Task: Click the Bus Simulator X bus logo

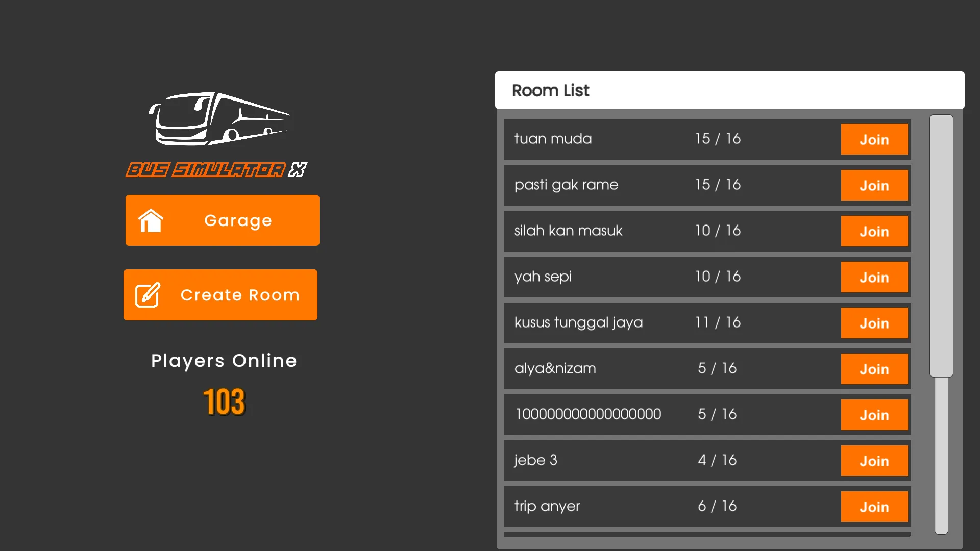Action: [218, 118]
